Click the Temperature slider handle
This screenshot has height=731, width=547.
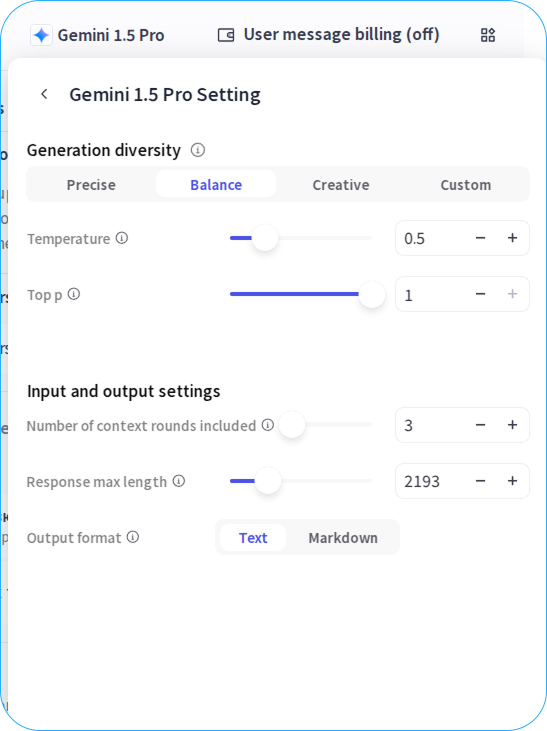point(265,238)
